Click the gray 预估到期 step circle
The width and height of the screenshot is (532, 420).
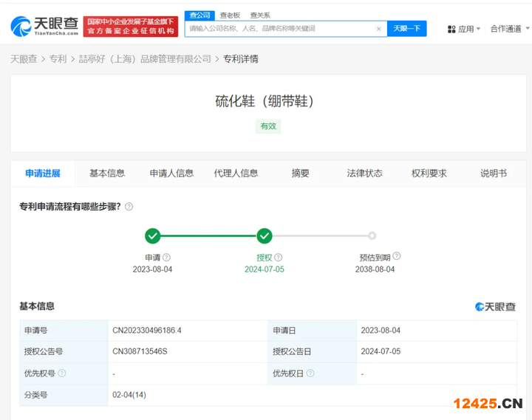click(372, 235)
